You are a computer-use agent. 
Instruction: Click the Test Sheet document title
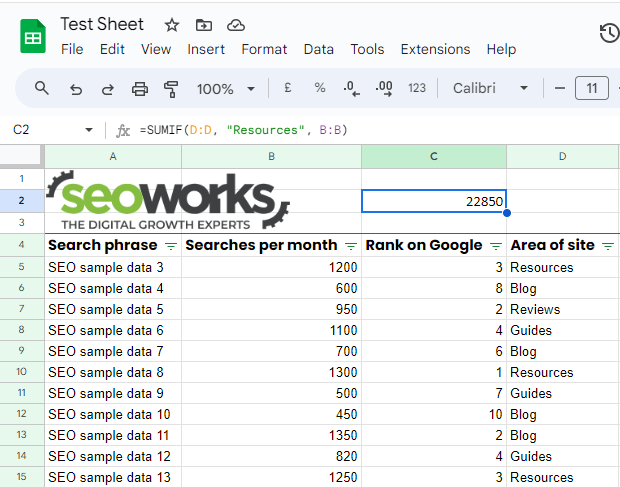(102, 25)
